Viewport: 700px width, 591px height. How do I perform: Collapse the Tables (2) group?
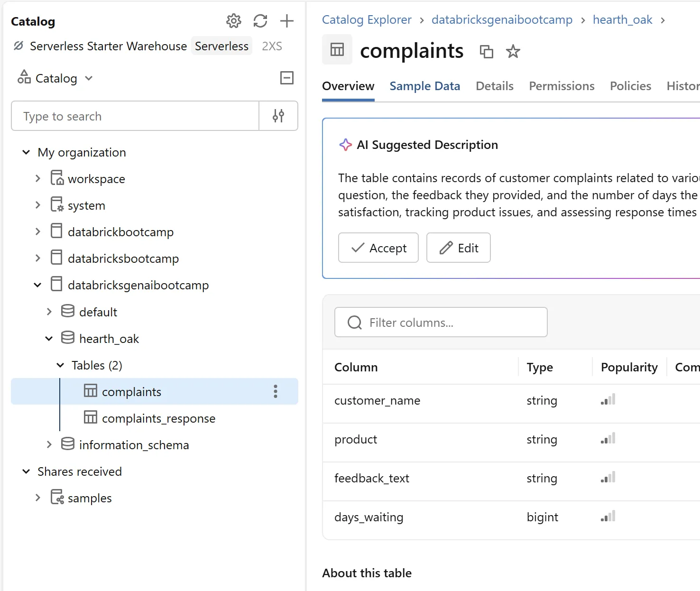(60, 365)
